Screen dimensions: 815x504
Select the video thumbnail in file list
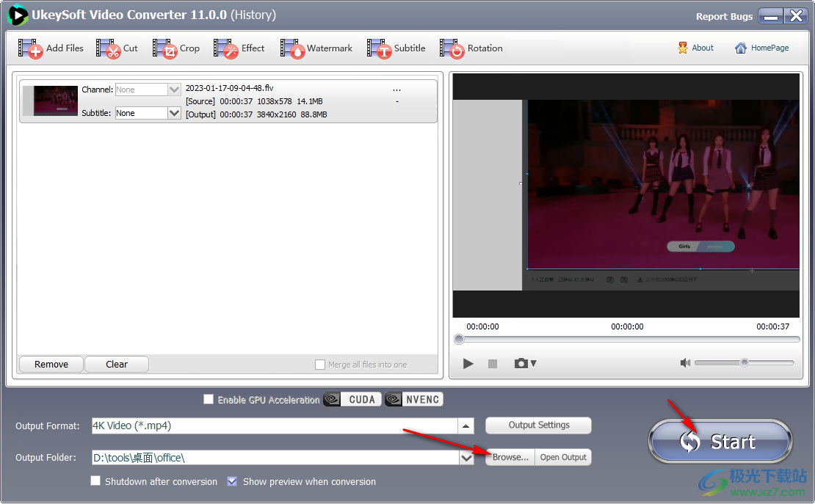(x=56, y=101)
